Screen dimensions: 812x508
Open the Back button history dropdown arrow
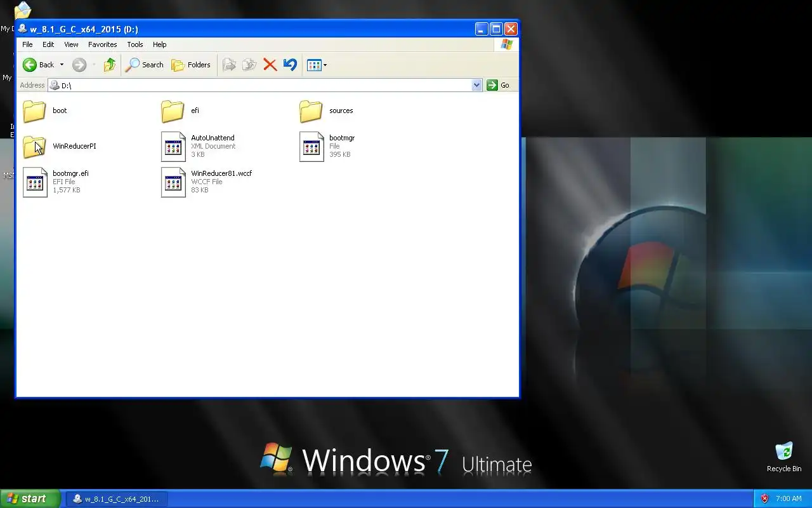[x=62, y=65]
